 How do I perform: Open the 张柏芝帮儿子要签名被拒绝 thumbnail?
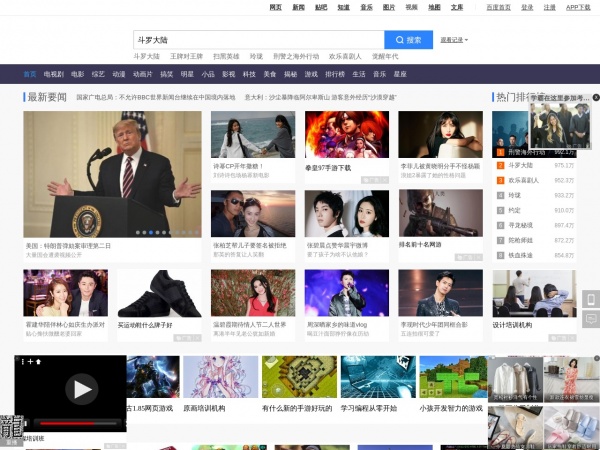253,214
